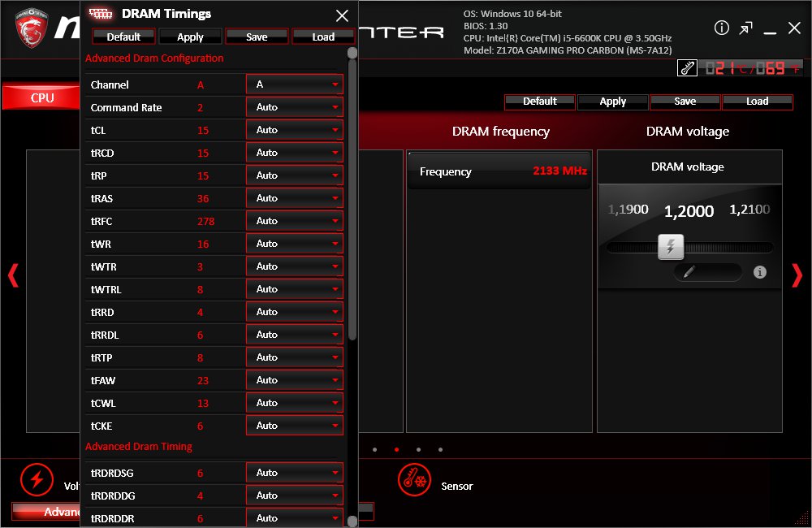Open the tRDRDDR dropdown

295,518
